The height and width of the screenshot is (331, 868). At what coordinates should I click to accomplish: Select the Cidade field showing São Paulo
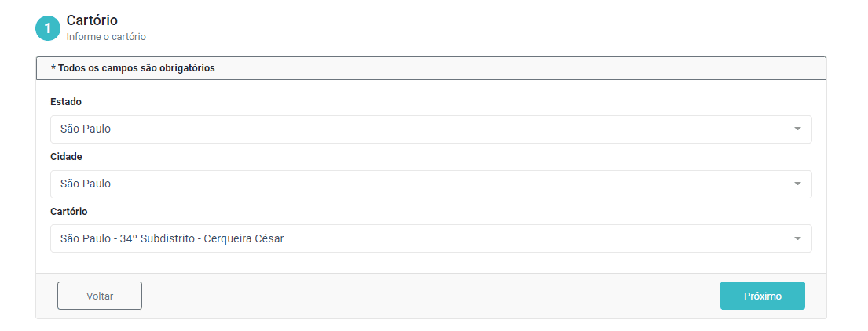tap(430, 184)
